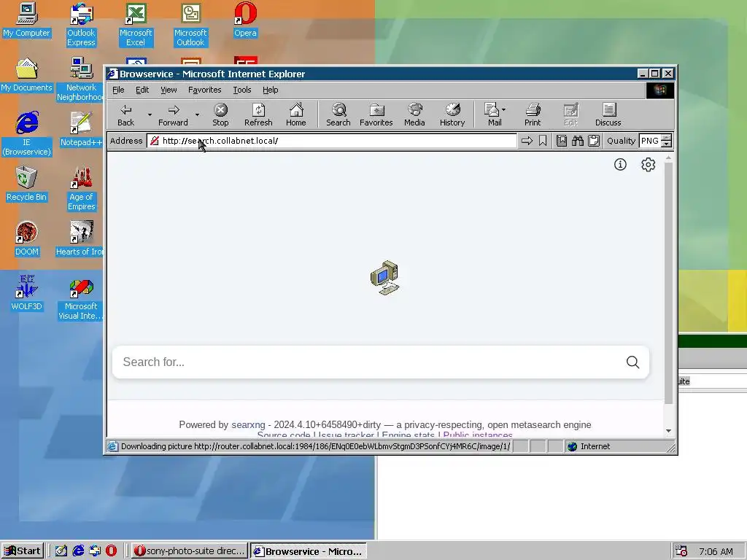Click the Discuss toolbar button
Screen dimensions: 747x560
pyautogui.click(x=608, y=115)
